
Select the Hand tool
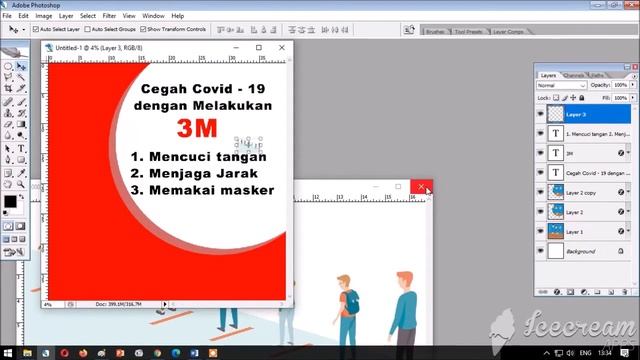8,184
